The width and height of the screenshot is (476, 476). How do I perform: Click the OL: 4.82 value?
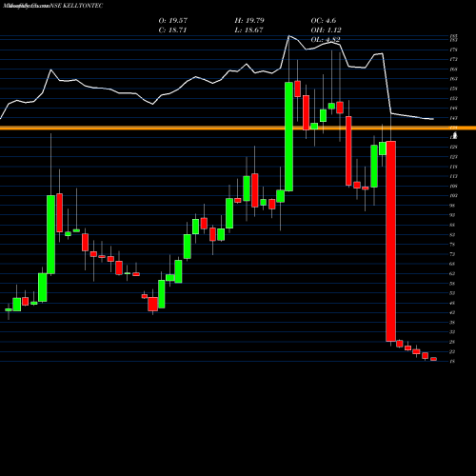point(326,39)
